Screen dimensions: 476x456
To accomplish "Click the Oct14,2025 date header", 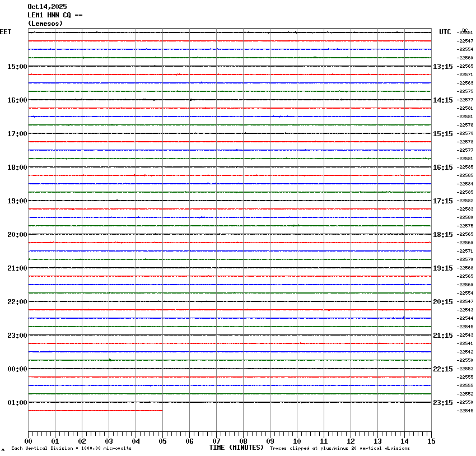I will pos(47,7).
